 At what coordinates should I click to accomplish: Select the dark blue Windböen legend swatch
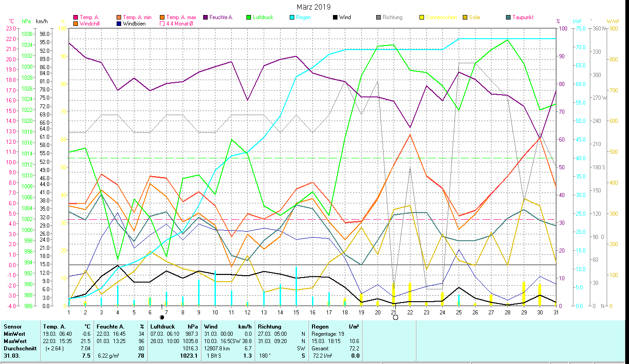pyautogui.click(x=119, y=23)
